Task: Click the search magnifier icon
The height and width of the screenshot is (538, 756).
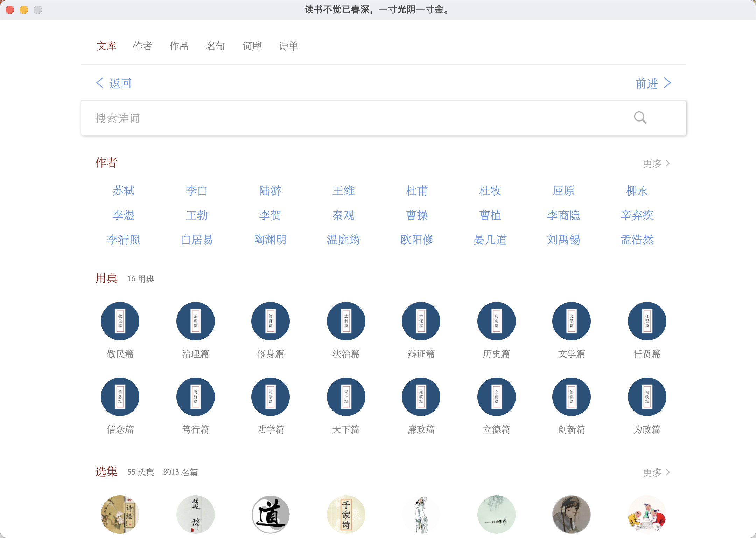Action: tap(640, 118)
